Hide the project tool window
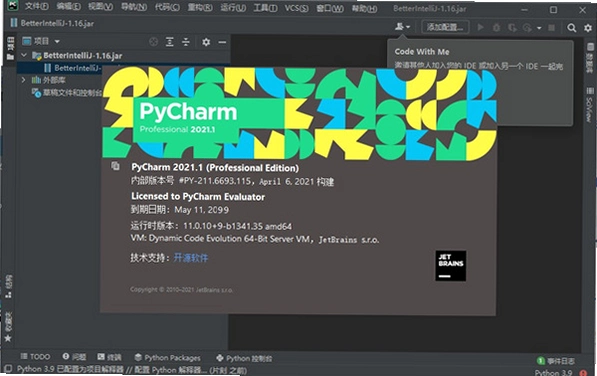 222,42
